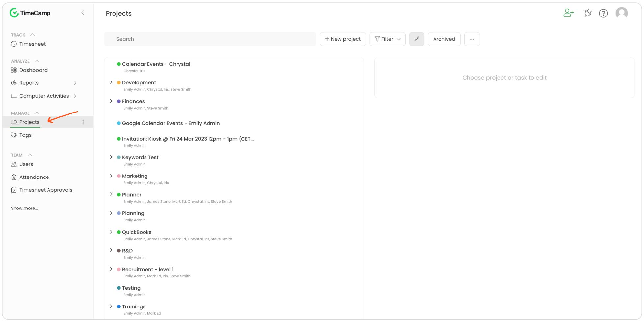Open the help question mark icon
644x322 pixels.
(603, 13)
